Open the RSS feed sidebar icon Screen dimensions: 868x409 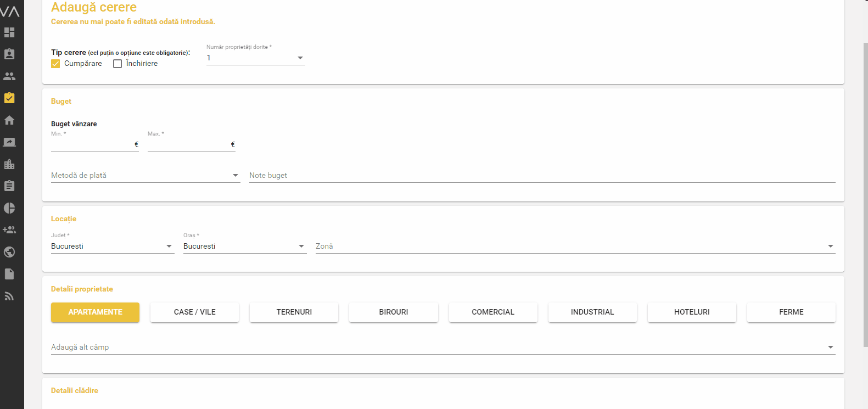(9, 296)
